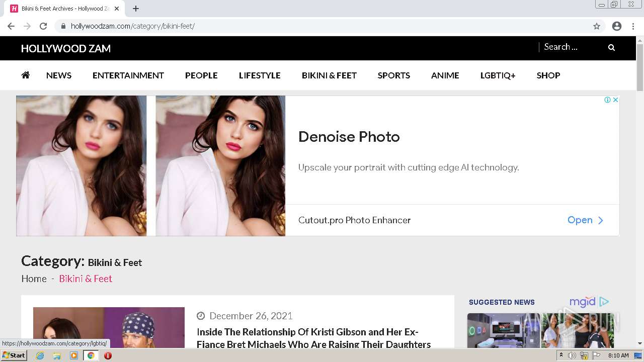Click Home breadcrumb link

coord(34,279)
